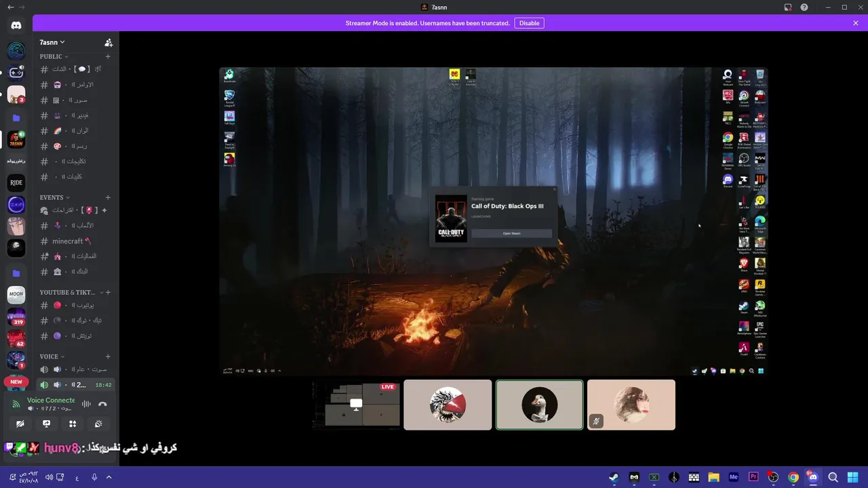Open volume control in system tray
This screenshot has width=868, height=488.
pos(49,477)
